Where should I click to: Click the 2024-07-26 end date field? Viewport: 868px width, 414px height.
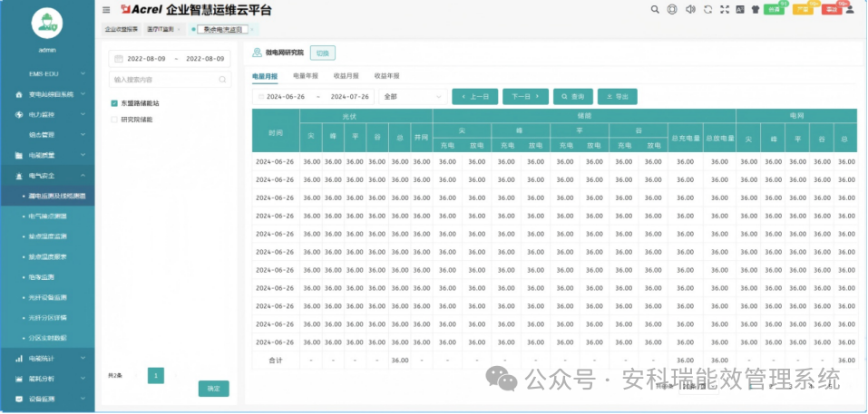coord(349,97)
